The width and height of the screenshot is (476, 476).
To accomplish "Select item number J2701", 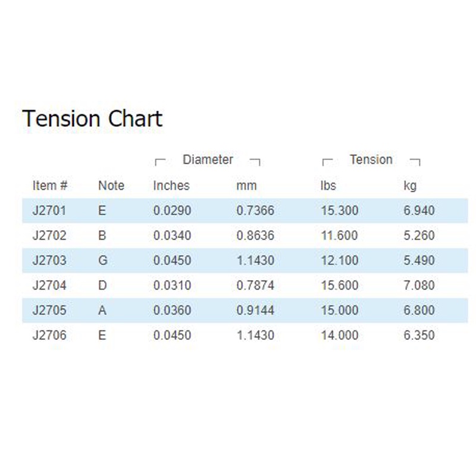I will pos(49,211).
